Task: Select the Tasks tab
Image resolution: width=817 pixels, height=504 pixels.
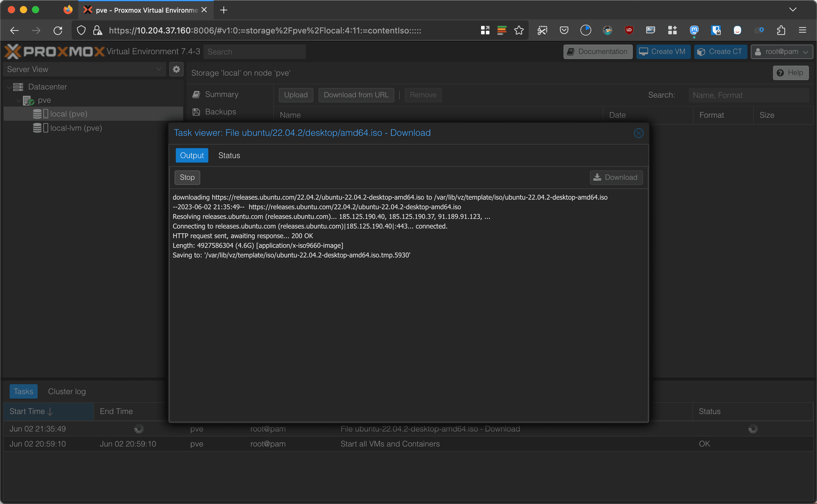Action: [23, 391]
